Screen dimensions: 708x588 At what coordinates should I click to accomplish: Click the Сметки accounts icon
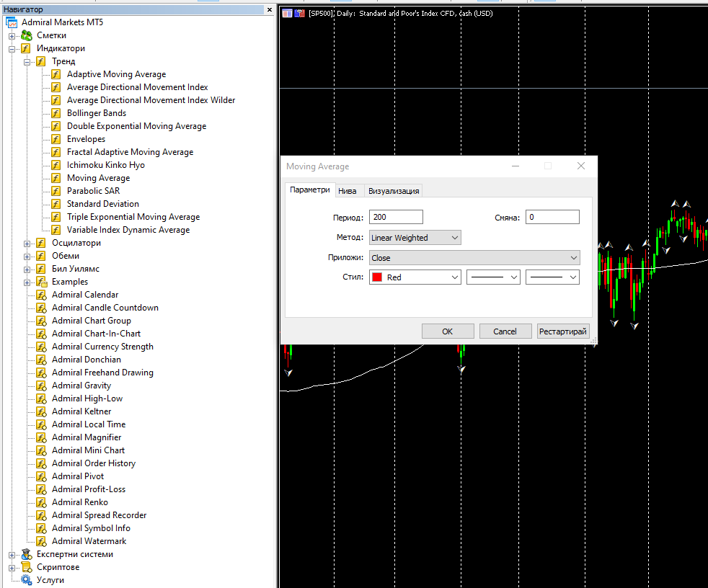coord(27,35)
